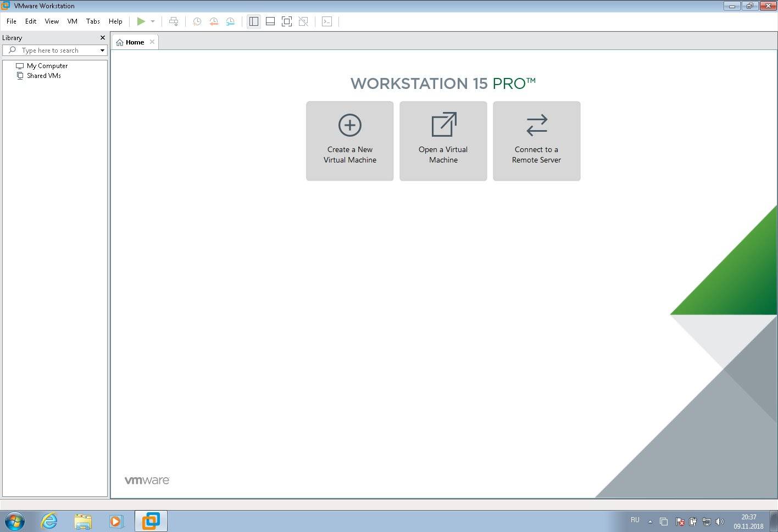Launch Internet Explorer from taskbar
Viewport: 778px width, 532px height.
pos(49,521)
